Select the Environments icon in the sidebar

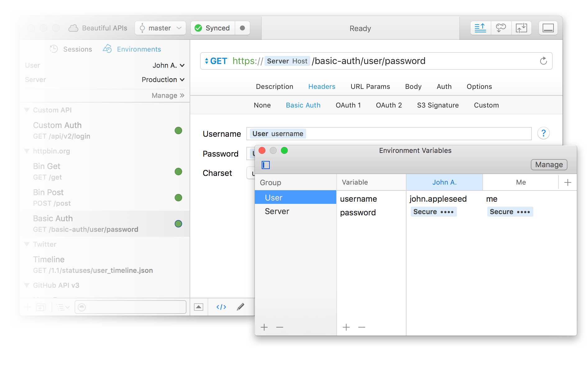tap(107, 49)
